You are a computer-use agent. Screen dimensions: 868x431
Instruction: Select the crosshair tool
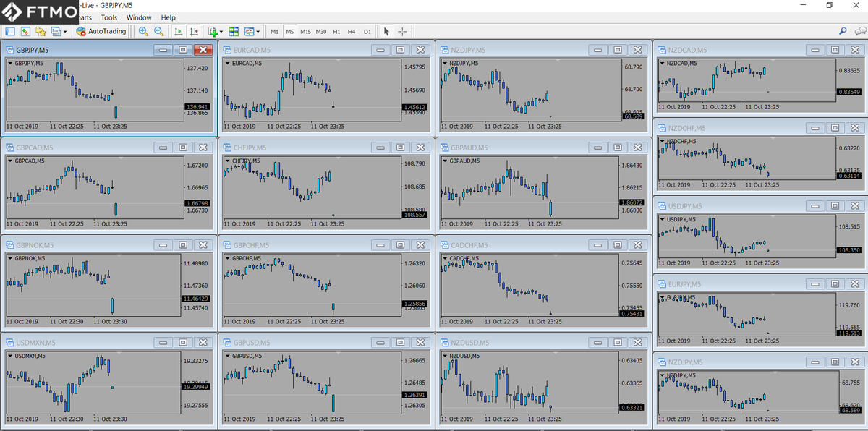(x=402, y=31)
